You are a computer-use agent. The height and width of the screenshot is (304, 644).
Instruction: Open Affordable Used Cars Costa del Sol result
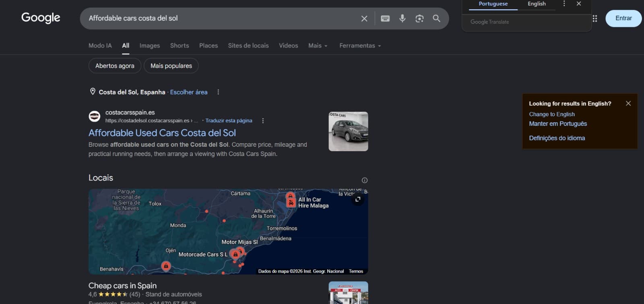(162, 133)
